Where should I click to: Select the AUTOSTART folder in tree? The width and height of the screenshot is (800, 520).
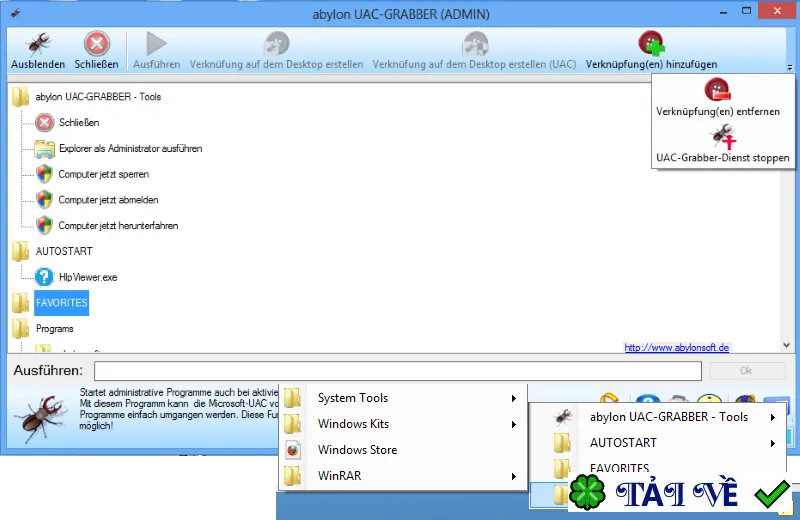pyautogui.click(x=64, y=252)
